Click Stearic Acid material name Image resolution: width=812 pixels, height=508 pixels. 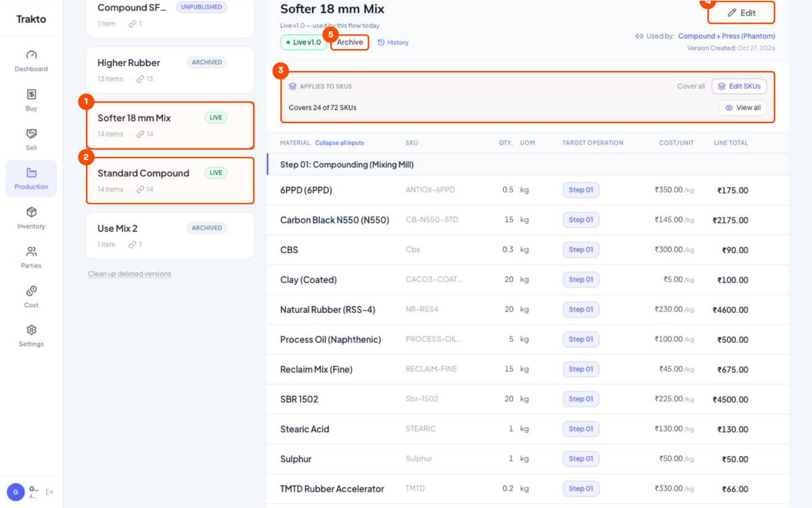[304, 429]
